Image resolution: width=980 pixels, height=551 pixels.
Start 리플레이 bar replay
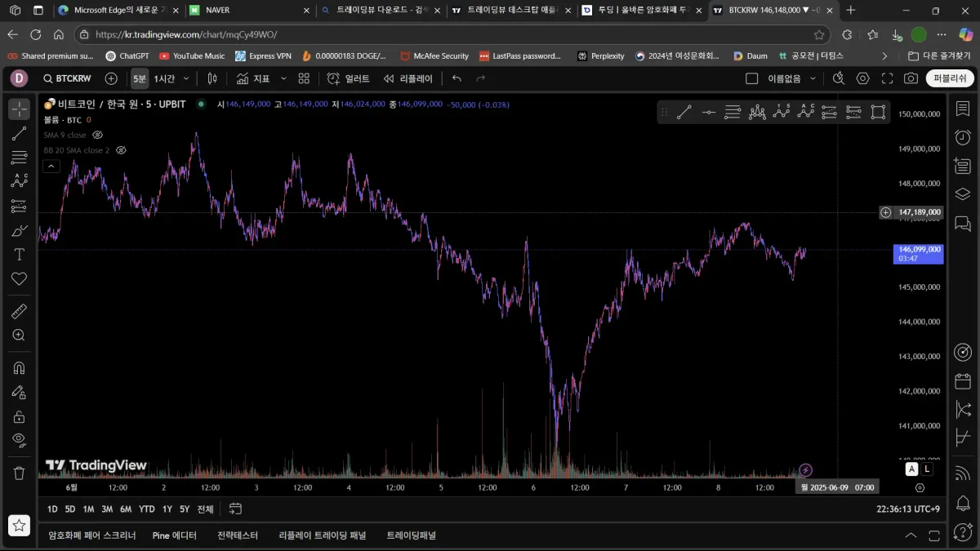408,78
